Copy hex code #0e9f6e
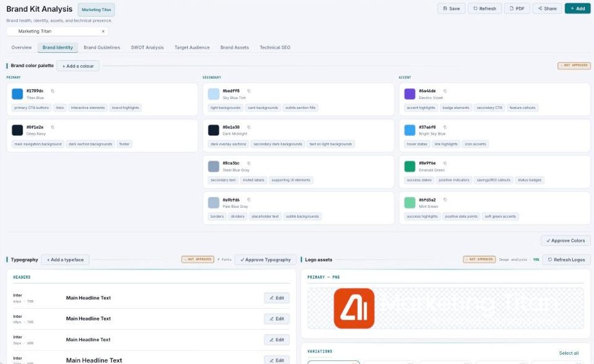 click(x=445, y=164)
